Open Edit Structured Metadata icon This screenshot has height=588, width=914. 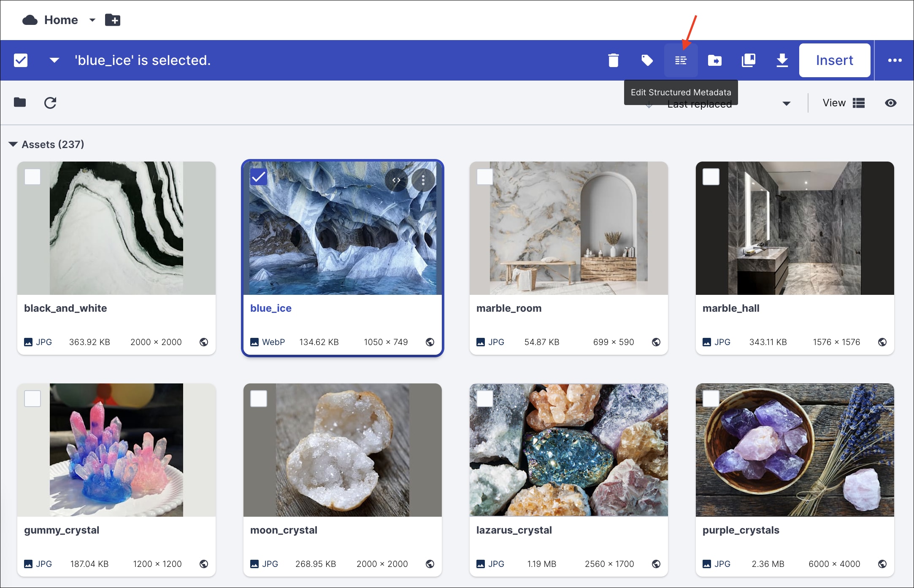coord(681,60)
